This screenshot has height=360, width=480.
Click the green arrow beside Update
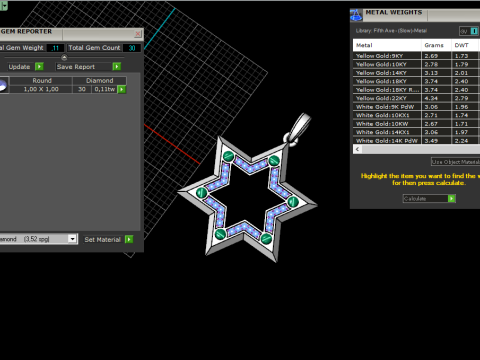click(x=39, y=67)
